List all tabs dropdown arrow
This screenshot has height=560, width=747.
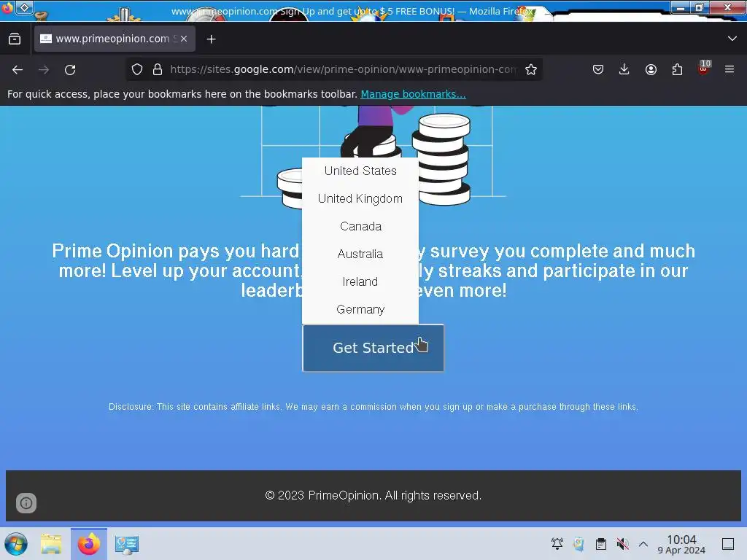click(732, 39)
